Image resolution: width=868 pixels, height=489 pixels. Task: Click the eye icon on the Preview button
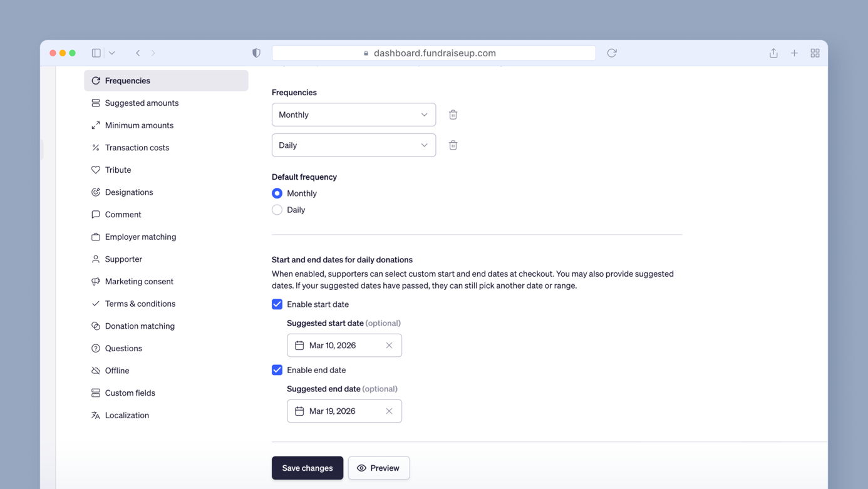click(x=361, y=468)
